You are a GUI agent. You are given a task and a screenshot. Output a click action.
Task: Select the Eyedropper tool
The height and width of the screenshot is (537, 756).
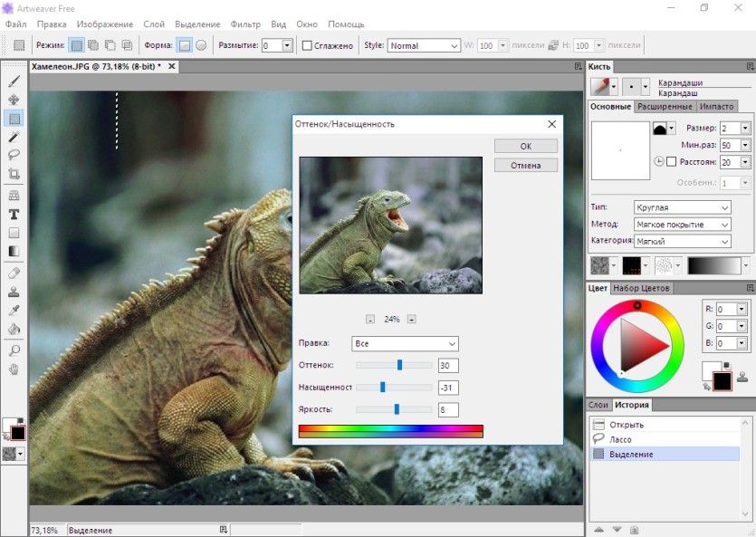[14, 311]
